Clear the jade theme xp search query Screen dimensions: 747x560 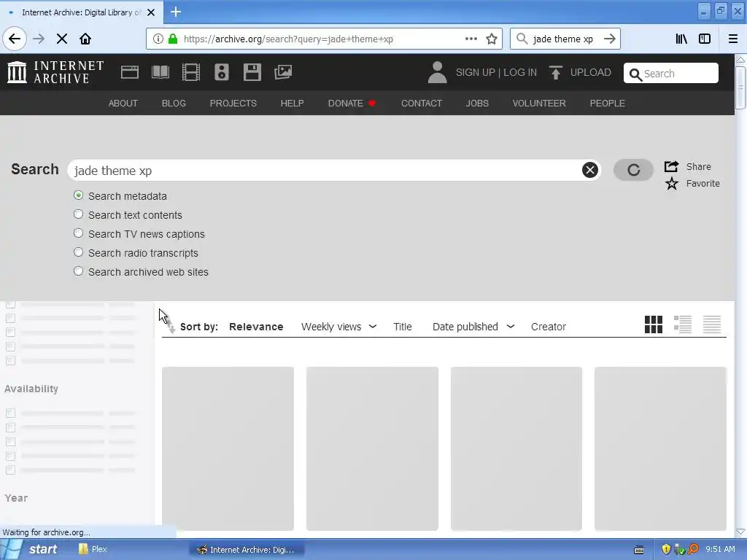click(x=589, y=170)
